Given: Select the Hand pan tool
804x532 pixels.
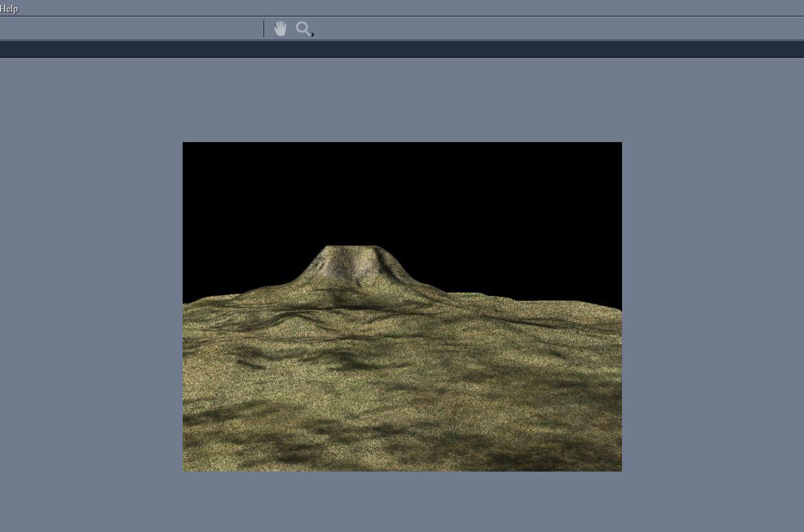Looking at the screenshot, I should point(280,29).
